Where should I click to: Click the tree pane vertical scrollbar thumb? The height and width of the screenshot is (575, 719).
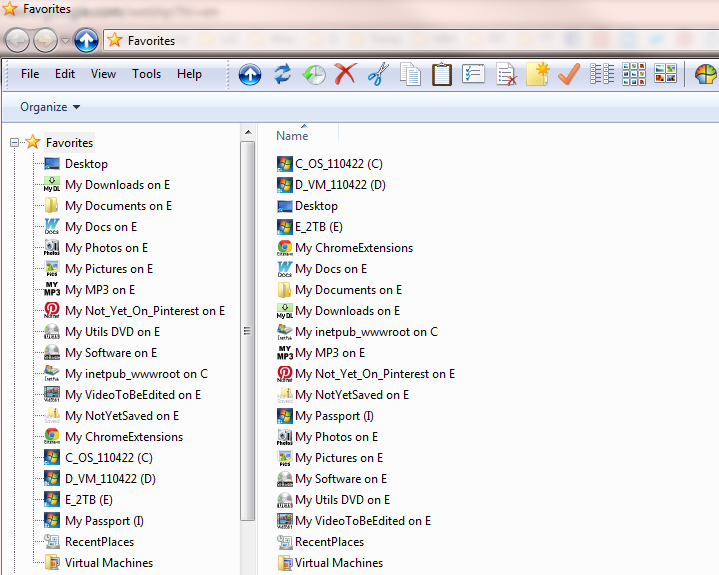248,331
